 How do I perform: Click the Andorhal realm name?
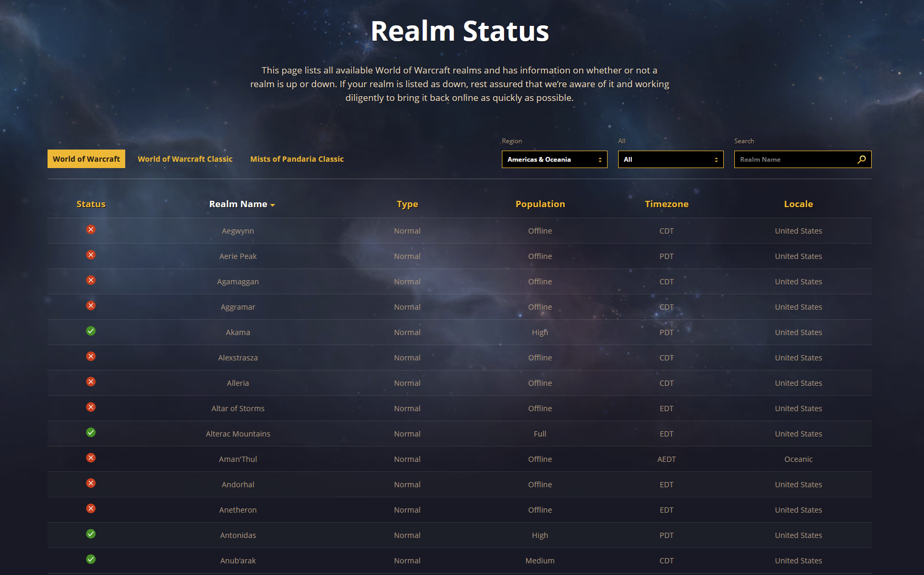[238, 485]
